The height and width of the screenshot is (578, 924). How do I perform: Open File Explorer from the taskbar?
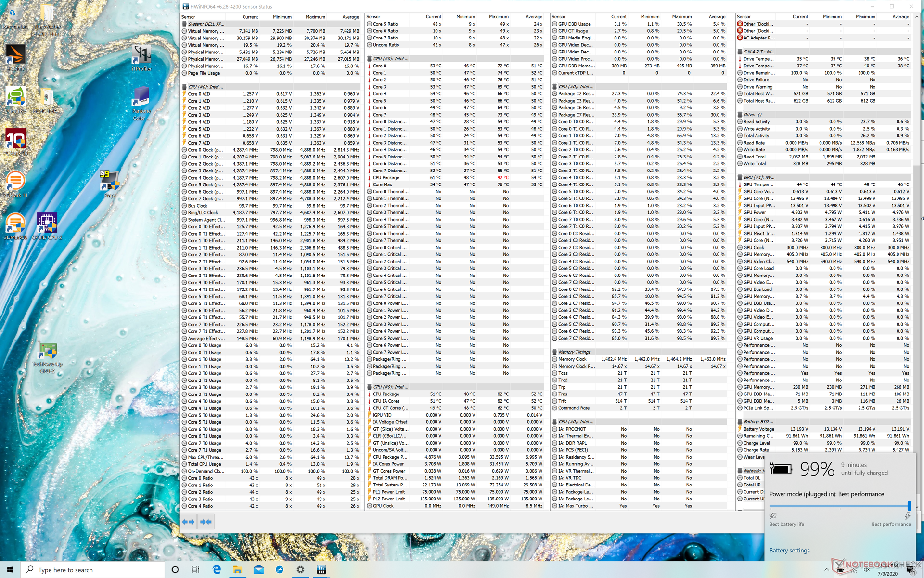237,570
